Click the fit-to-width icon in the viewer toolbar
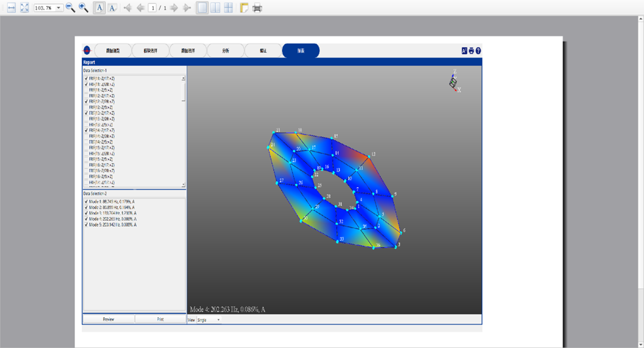Image resolution: width=644 pixels, height=348 pixels. [x=11, y=8]
